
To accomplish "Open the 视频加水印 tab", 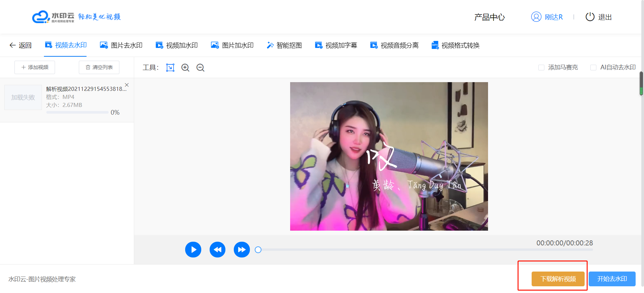I will point(177,45).
